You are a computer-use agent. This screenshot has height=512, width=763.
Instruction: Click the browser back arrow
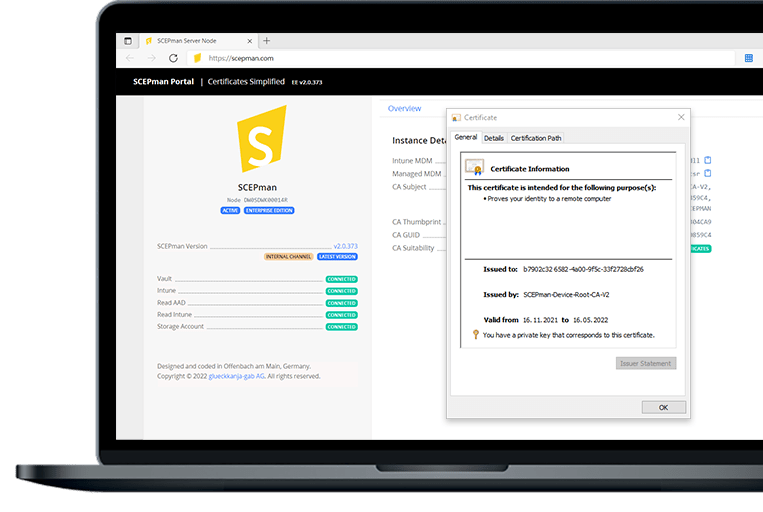click(129, 58)
